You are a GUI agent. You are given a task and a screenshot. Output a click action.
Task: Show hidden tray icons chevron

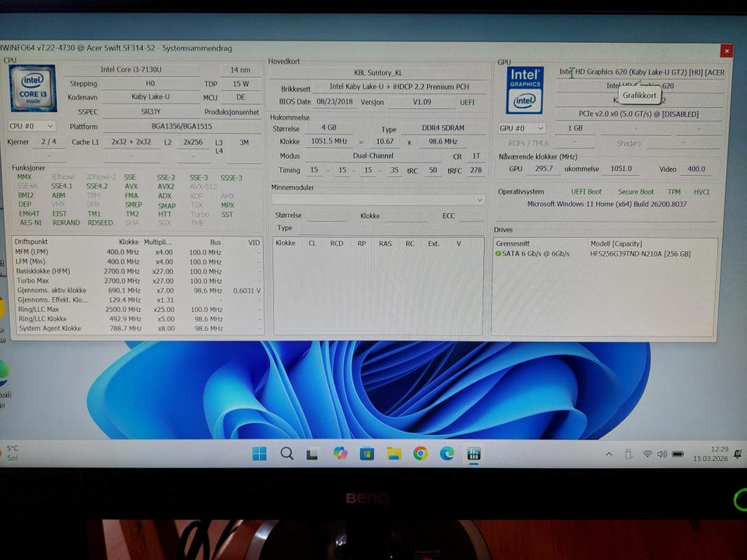[x=608, y=454]
